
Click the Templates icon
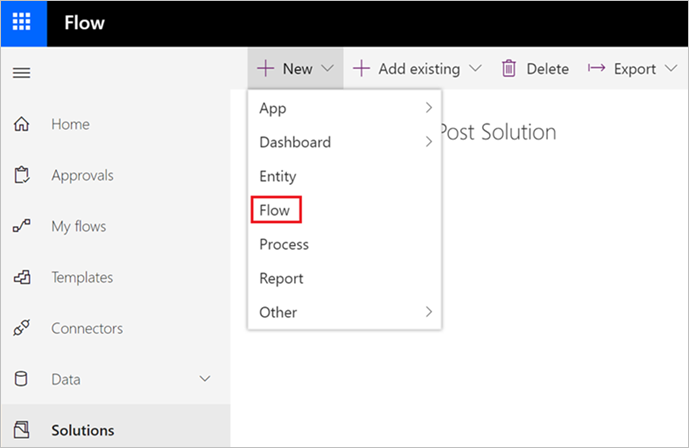click(22, 277)
